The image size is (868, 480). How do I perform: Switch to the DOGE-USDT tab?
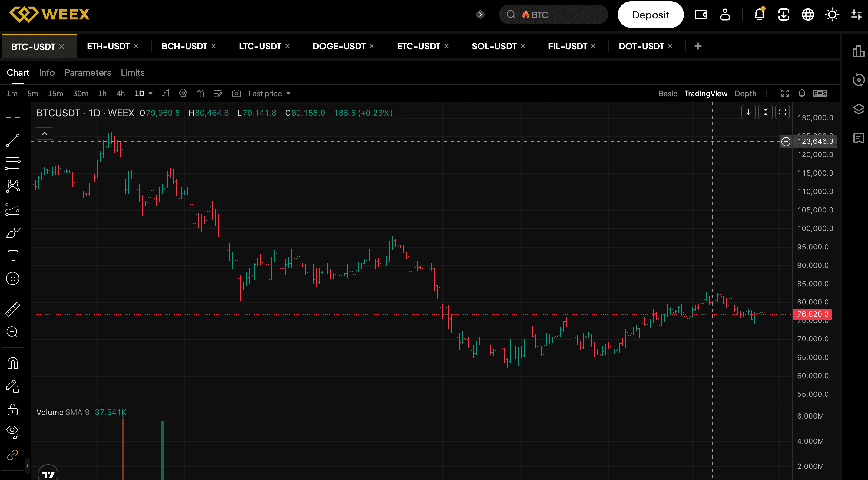[339, 46]
